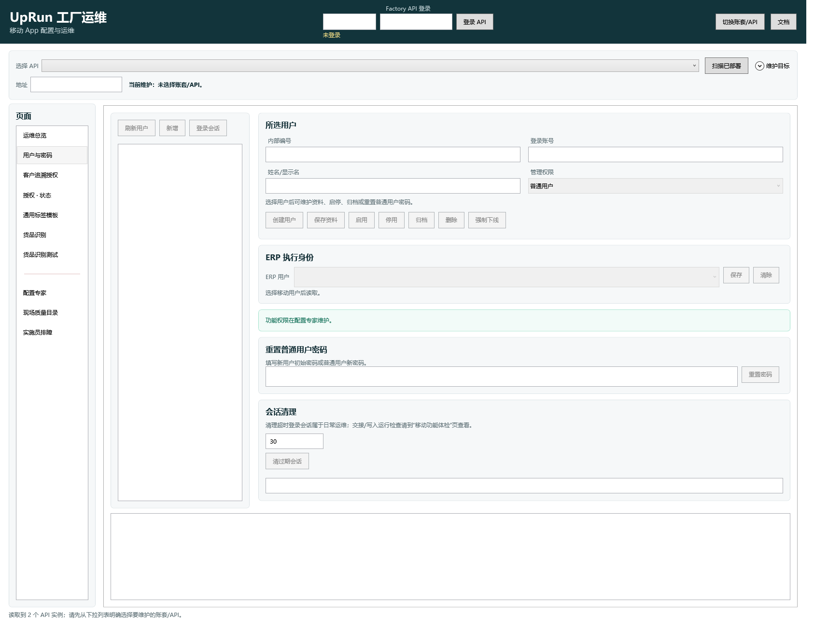The image size is (814, 644).
Task: Expand the ERP 用户 dropdown
Action: pyautogui.click(x=506, y=277)
